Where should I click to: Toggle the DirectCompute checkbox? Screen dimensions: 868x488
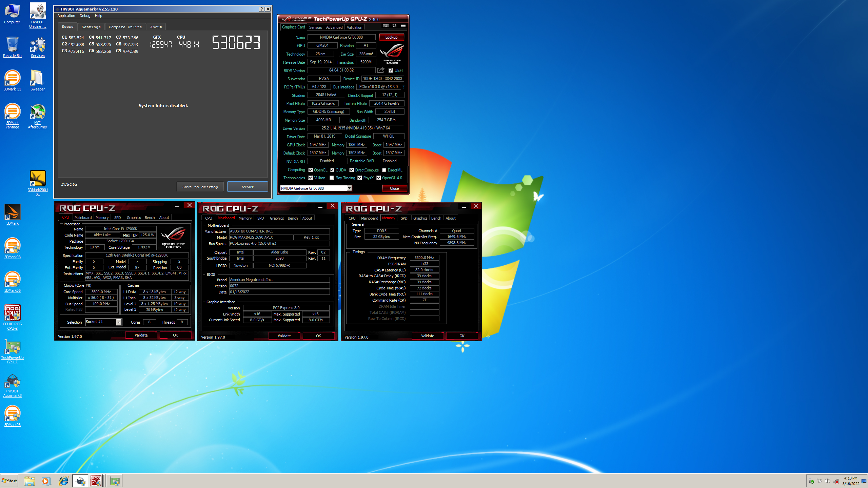tap(352, 170)
